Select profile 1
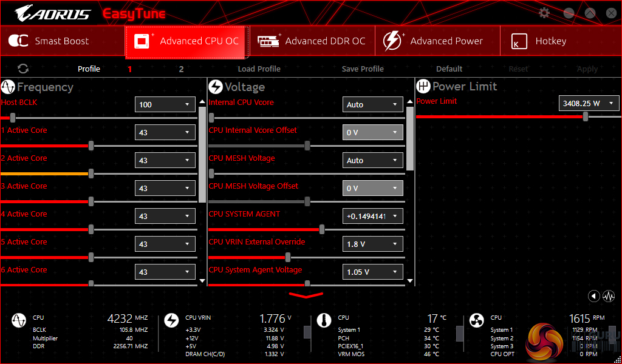 [130, 69]
